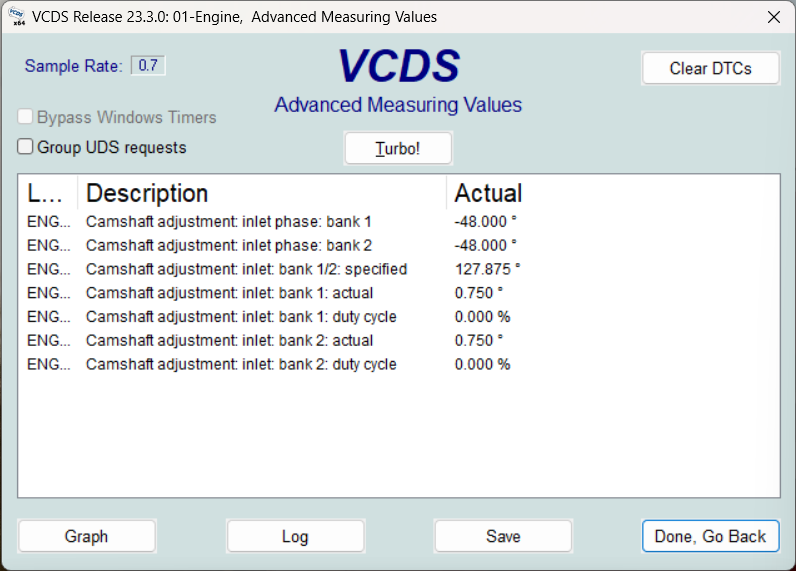The height and width of the screenshot is (571, 796).
Task: Select inlet: bank 2: duty cycle row
Action: (241, 365)
